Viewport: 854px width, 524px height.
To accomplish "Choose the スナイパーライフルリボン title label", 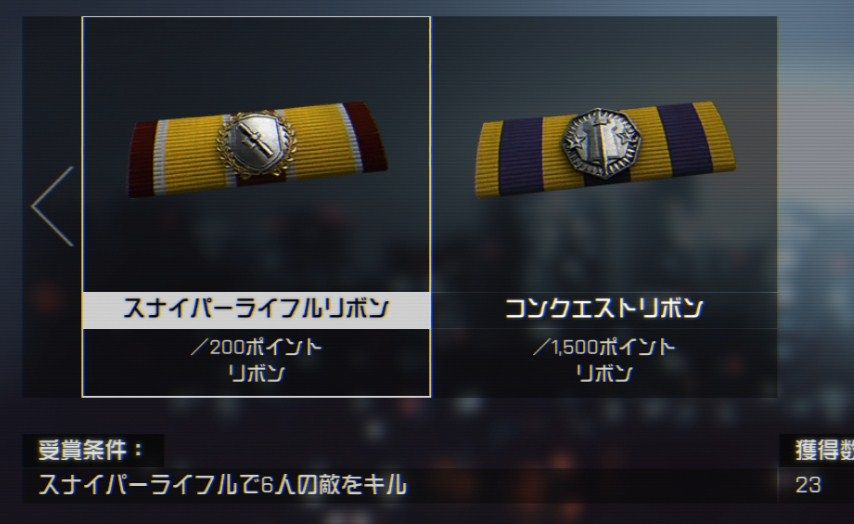I will [x=256, y=309].
